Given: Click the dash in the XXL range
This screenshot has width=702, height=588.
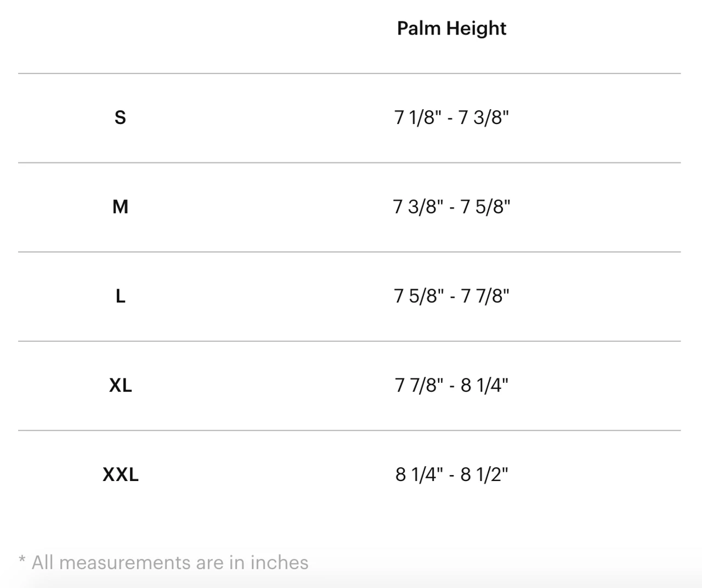Looking at the screenshot, I should 451,476.
